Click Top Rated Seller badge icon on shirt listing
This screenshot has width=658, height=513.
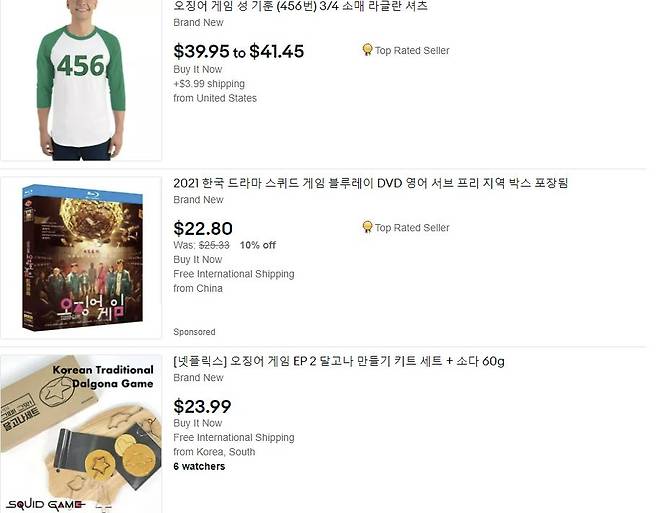367,50
